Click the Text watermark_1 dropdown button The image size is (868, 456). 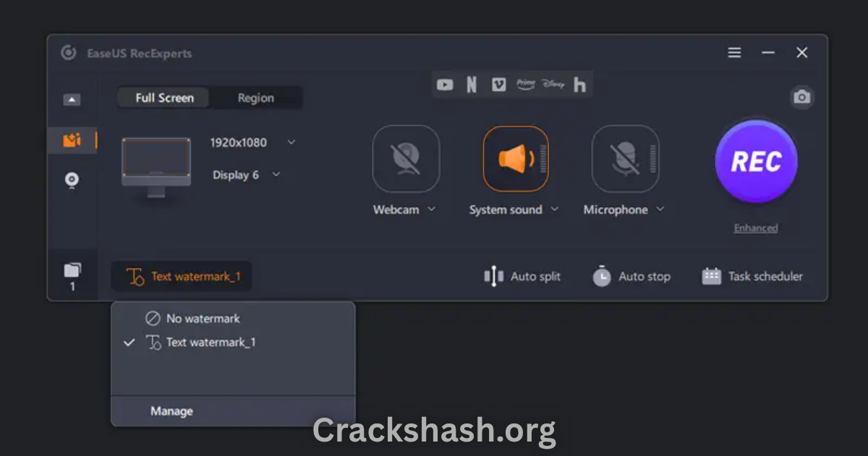coord(182,276)
